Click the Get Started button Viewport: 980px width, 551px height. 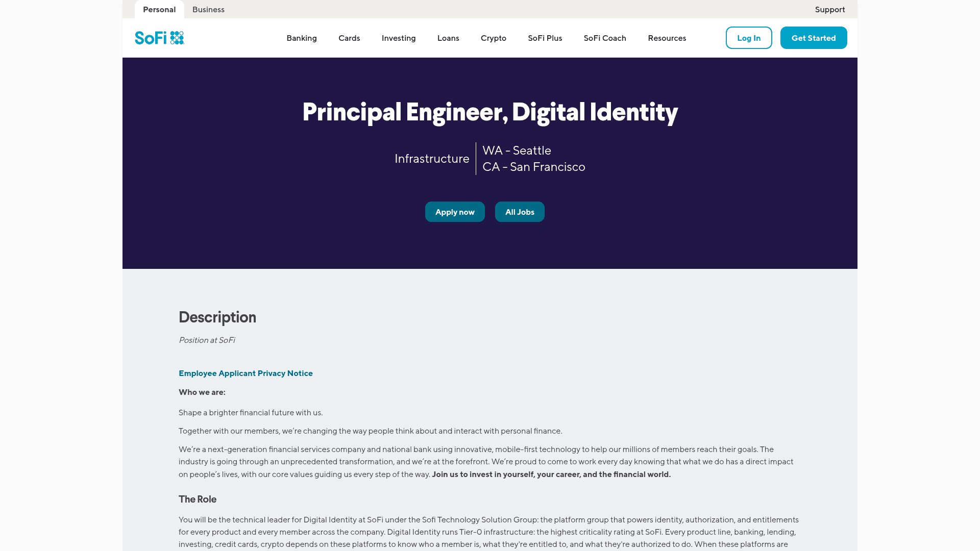point(814,38)
